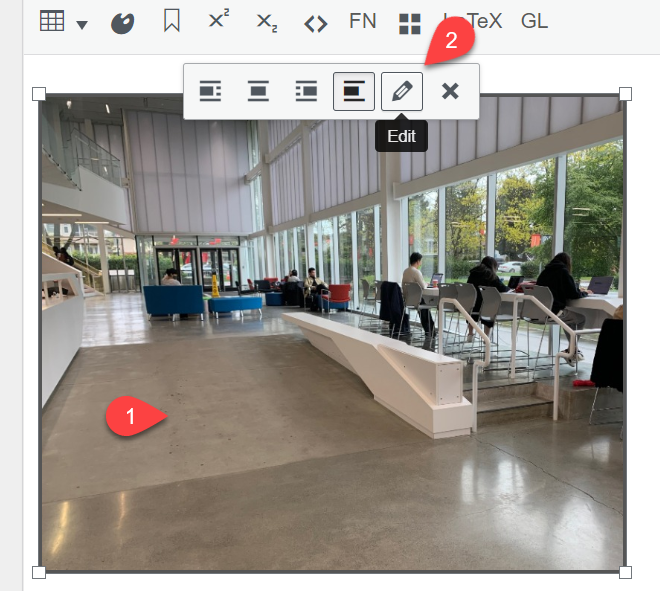Image resolution: width=660 pixels, height=591 pixels.
Task: Align the image to the right
Action: click(306, 91)
